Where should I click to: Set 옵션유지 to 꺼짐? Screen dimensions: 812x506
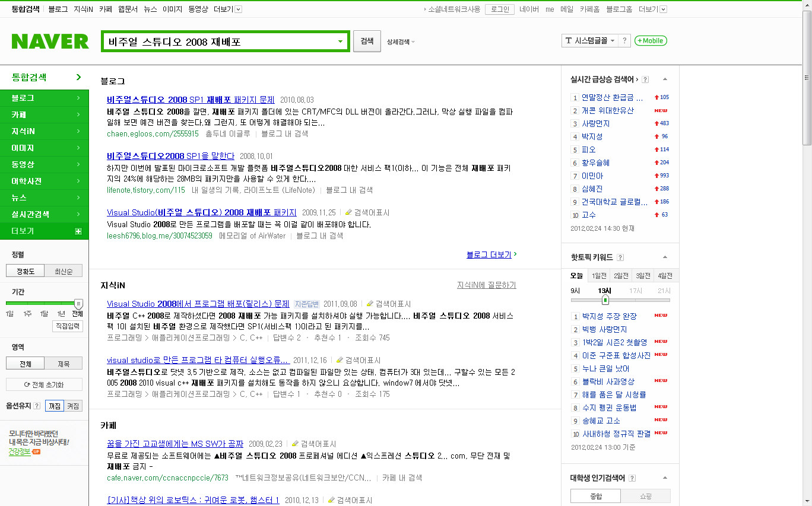[55, 406]
